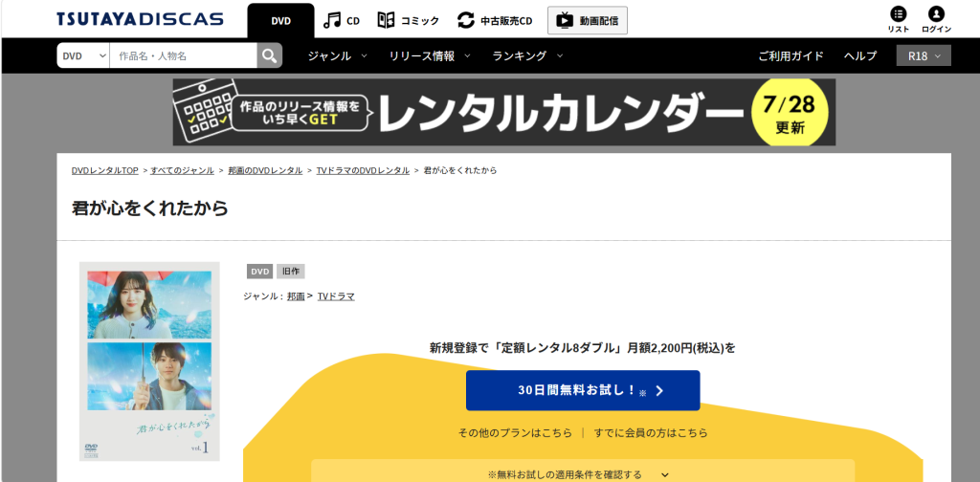The height and width of the screenshot is (482, 980).
Task: Open the コミック tab label
Action: click(420, 21)
